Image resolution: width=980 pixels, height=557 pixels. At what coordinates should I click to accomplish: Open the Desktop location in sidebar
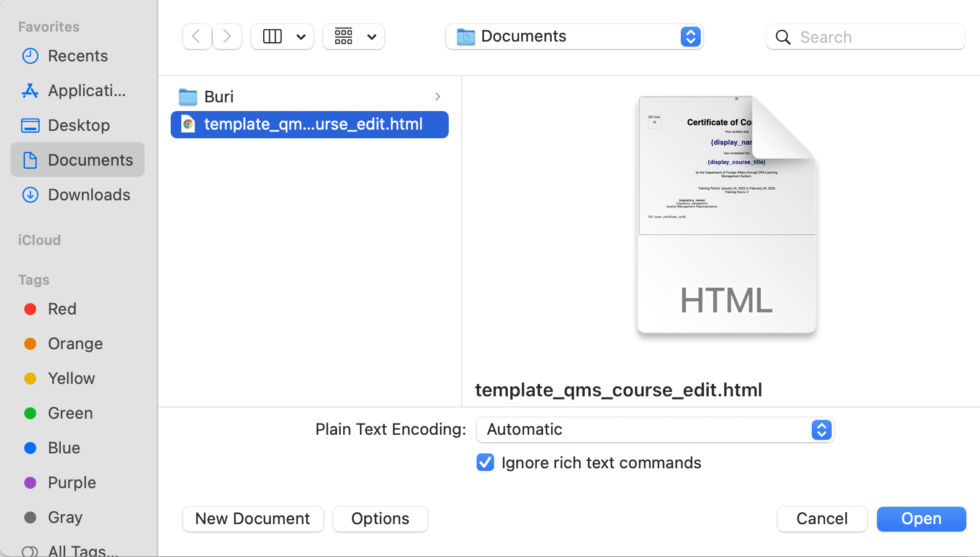79,125
